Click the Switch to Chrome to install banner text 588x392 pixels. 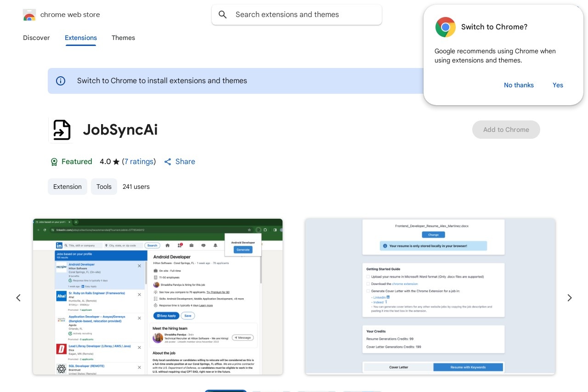162,81
